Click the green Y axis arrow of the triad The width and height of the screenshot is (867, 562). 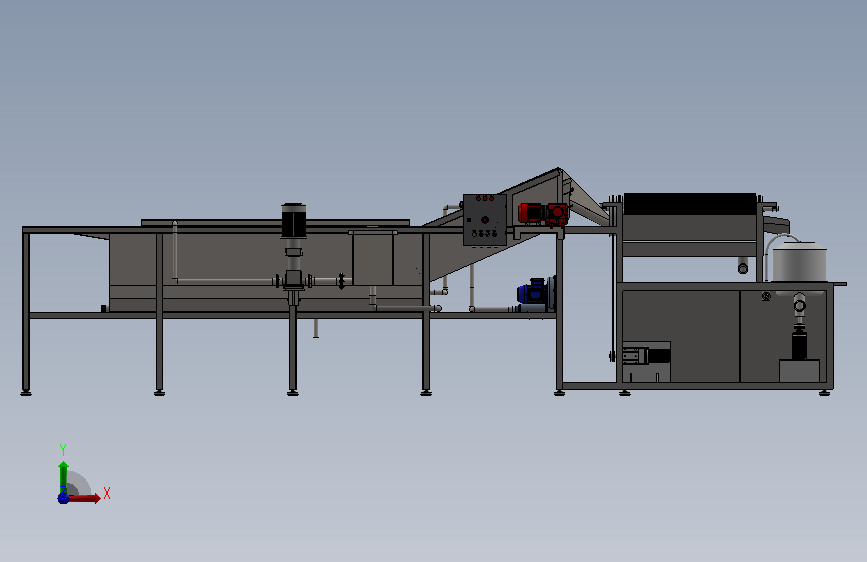[x=63, y=477]
